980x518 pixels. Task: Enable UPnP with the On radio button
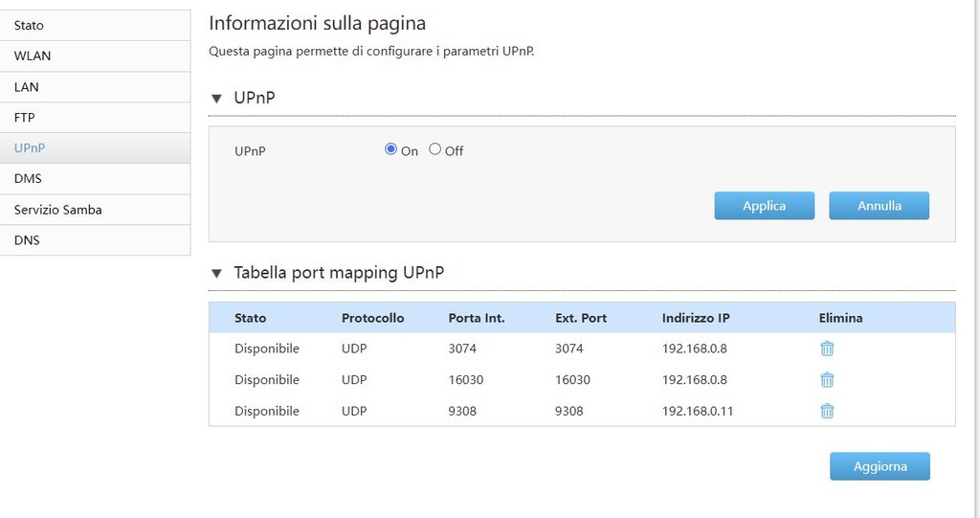(390, 149)
